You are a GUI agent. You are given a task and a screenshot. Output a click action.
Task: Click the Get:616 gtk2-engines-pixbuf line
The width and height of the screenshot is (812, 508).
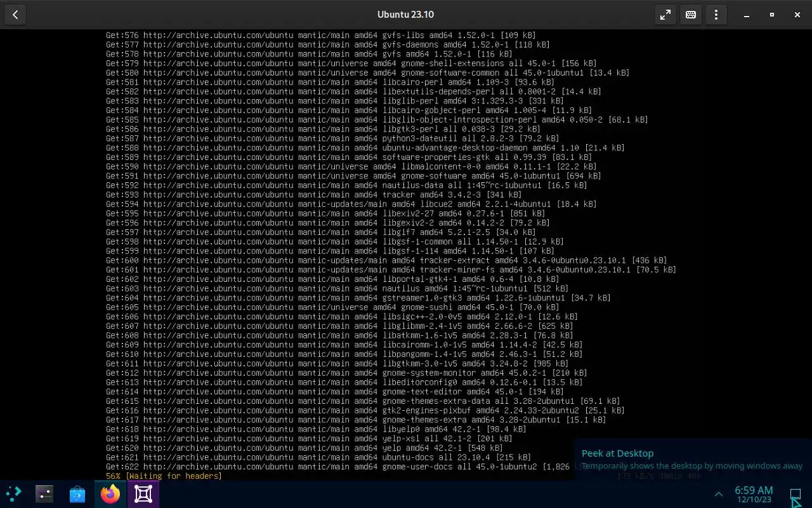365,411
